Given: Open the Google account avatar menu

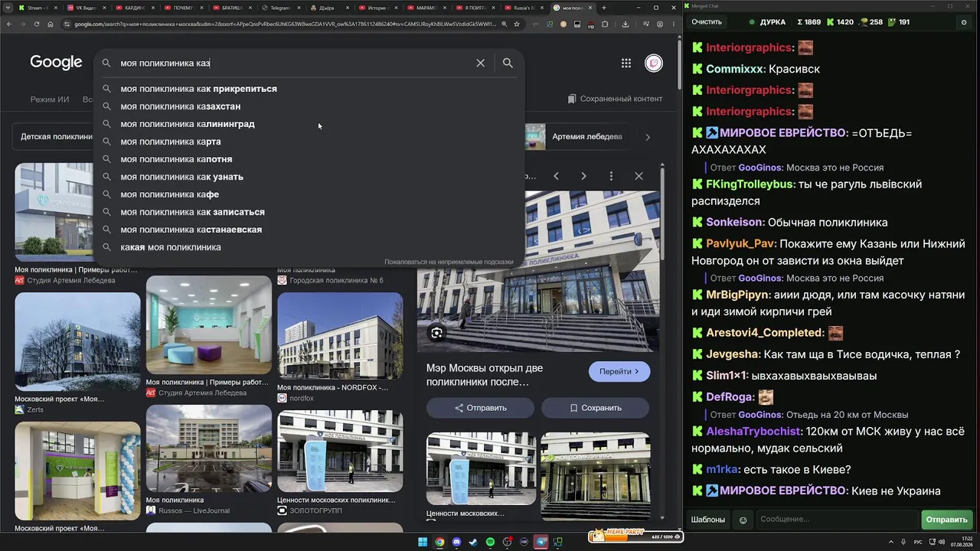Looking at the screenshot, I should [x=653, y=63].
